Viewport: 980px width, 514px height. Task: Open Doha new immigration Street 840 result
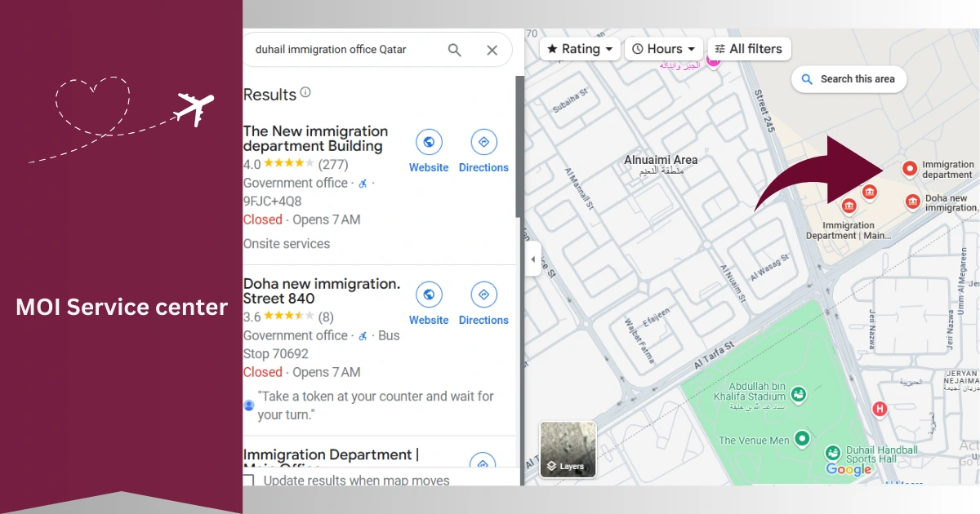pos(322,291)
